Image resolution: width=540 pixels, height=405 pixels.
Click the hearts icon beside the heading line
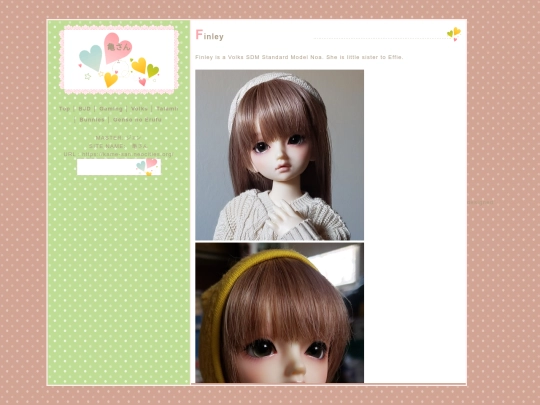[x=454, y=34]
